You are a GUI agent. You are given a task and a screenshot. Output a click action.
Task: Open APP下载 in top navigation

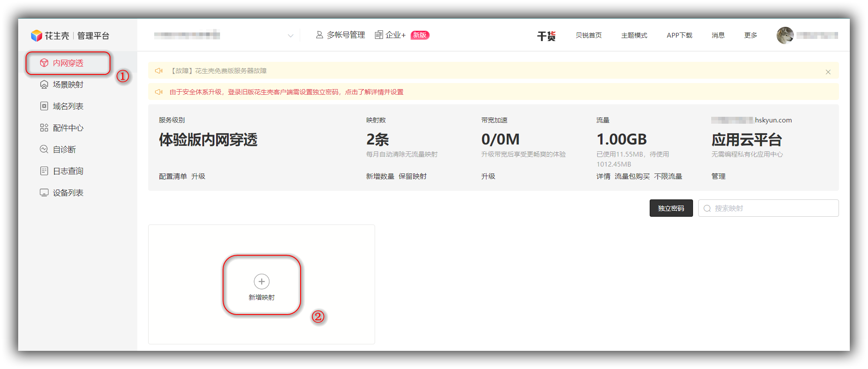(680, 35)
